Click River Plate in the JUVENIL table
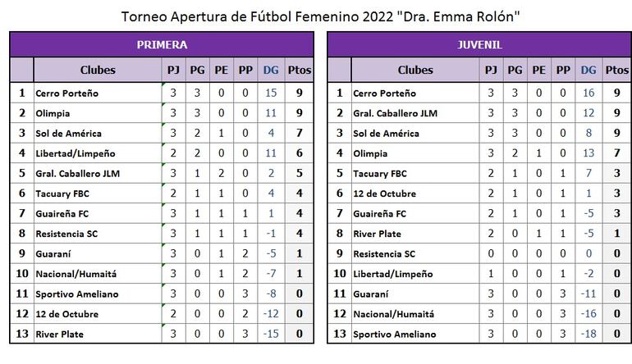632x364 pixels. point(376,234)
